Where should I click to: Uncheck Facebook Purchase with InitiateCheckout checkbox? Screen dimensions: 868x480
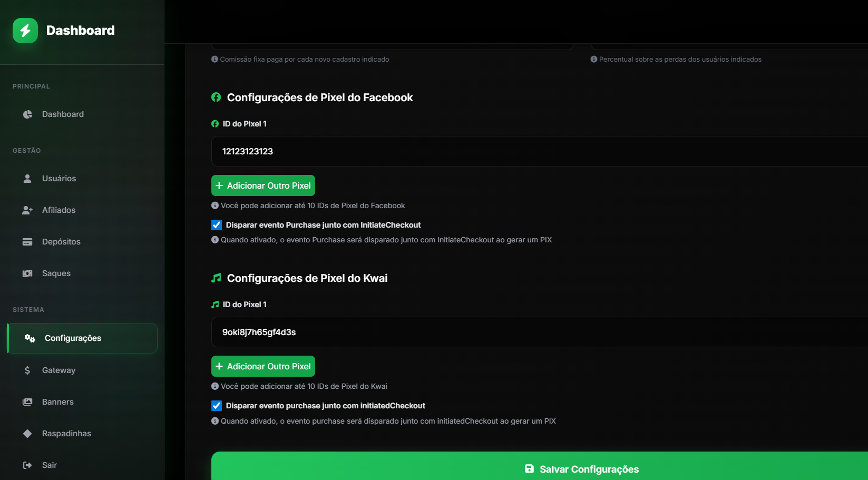click(217, 225)
